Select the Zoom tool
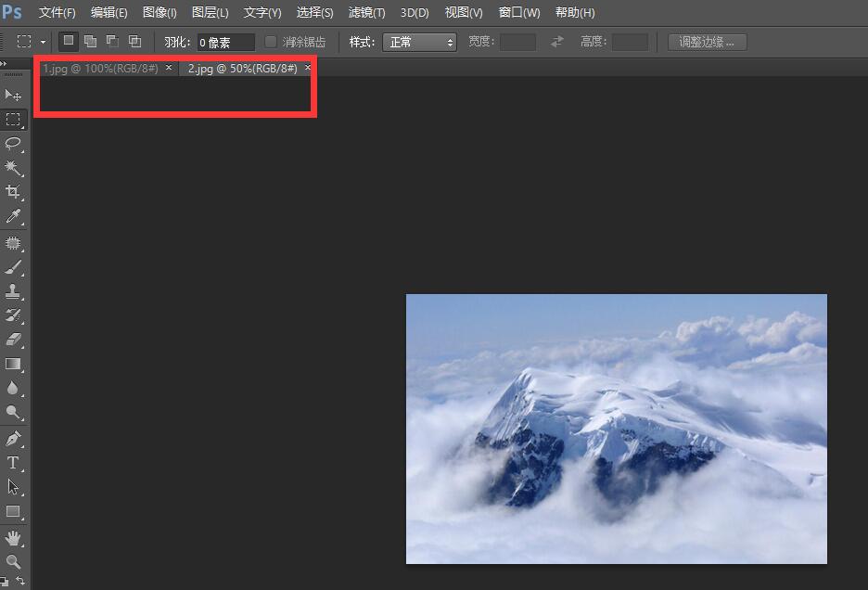 point(13,562)
